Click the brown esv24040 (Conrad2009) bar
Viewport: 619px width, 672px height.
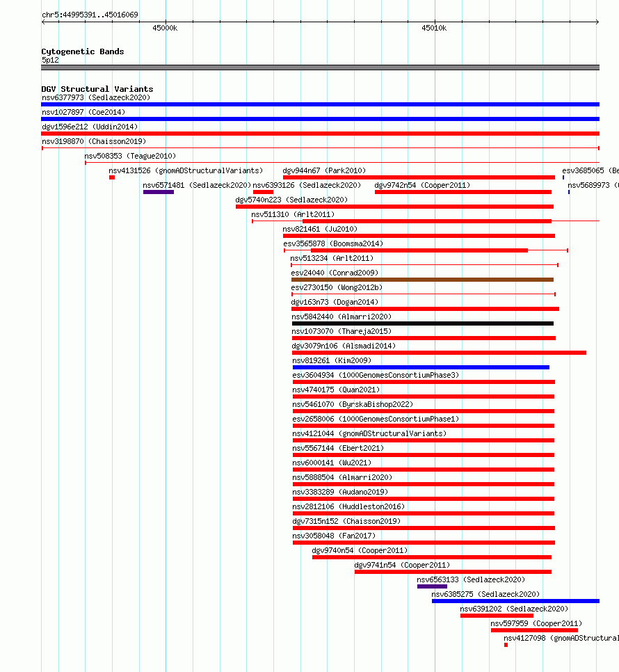[422, 280]
